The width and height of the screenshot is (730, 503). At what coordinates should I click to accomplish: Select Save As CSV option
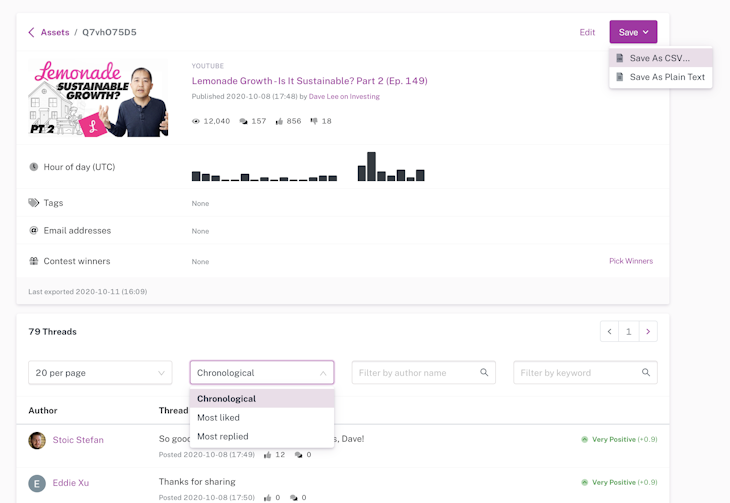pos(659,58)
